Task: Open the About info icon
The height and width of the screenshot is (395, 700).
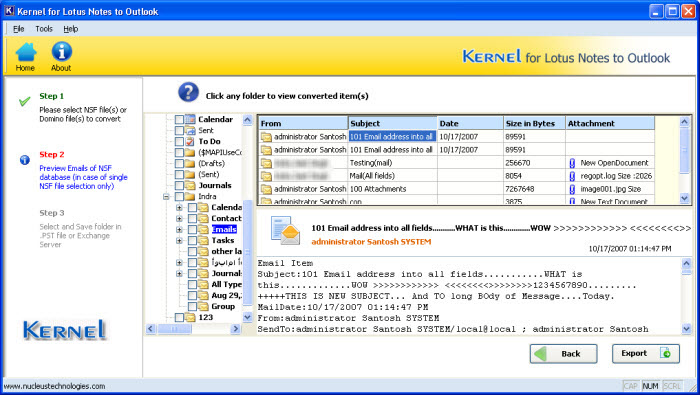Action: point(62,52)
